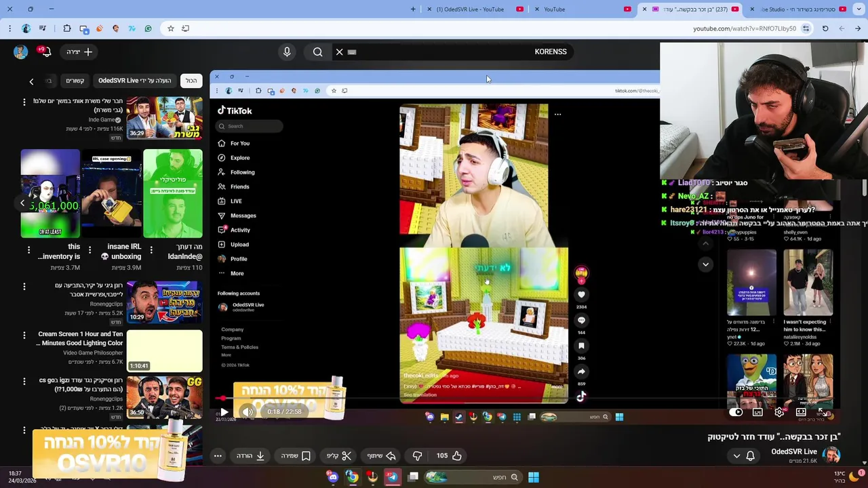Toggle the autoplay switch in the player
The height and width of the screenshot is (488, 868).
coord(736,412)
